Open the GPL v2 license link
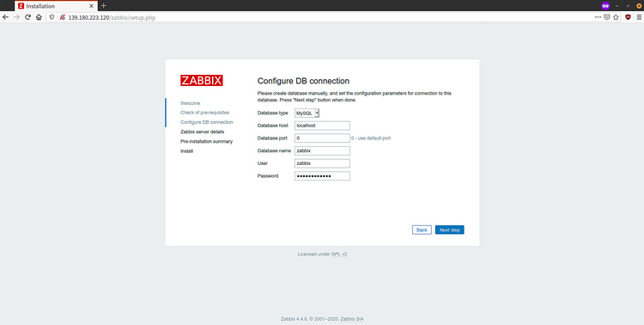Screen dimensions: 644x325 339,254
